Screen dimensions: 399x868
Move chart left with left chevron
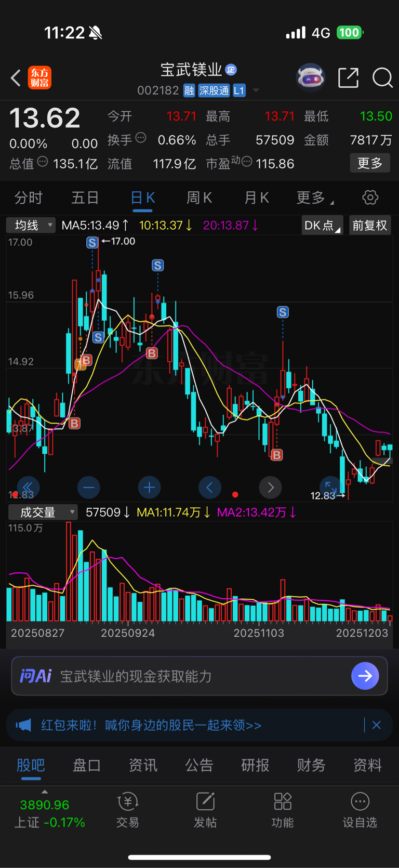click(x=210, y=487)
